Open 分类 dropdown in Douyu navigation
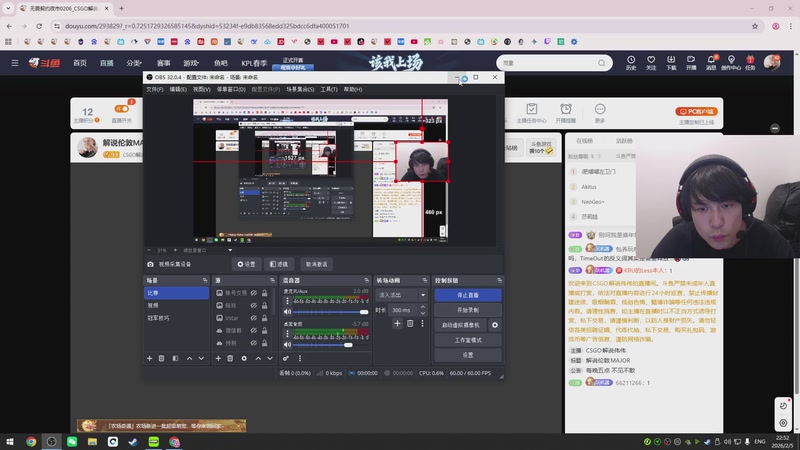Image resolution: width=800 pixels, height=450 pixels. tap(134, 63)
